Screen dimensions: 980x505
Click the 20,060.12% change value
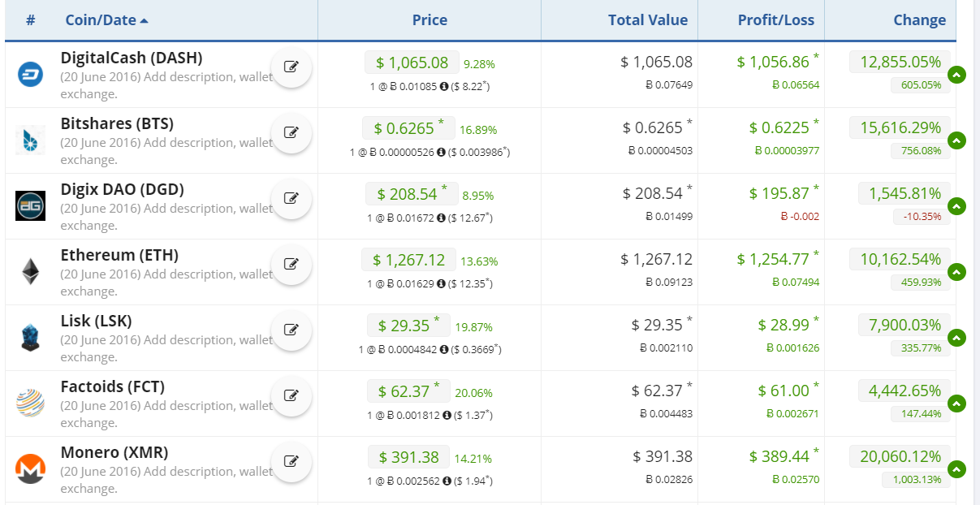pyautogui.click(x=900, y=456)
